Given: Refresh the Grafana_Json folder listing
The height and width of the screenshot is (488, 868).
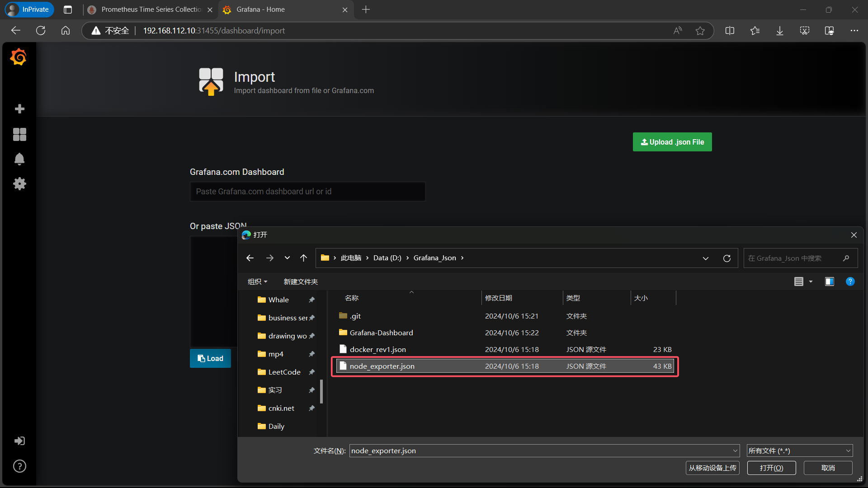Looking at the screenshot, I should 726,258.
